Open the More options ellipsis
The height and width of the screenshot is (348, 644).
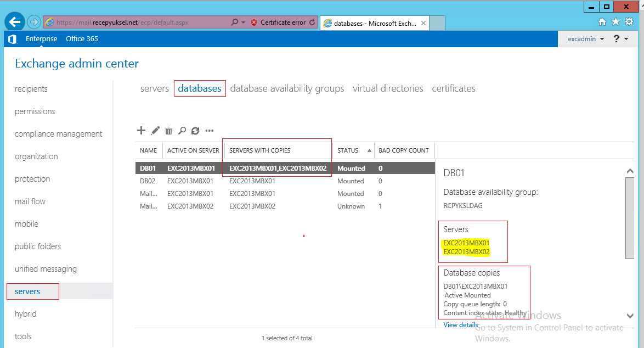210,131
